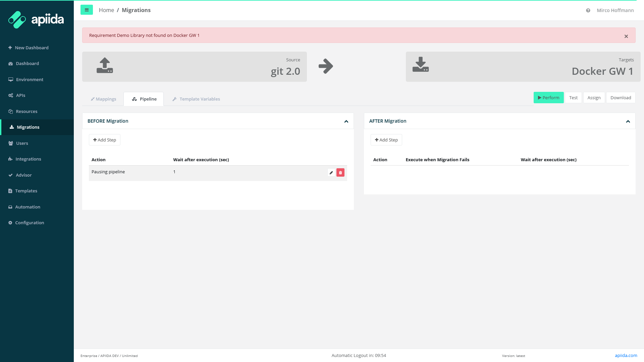This screenshot has width=644, height=362.
Task: Click the Source upload icon
Action: pyautogui.click(x=105, y=66)
